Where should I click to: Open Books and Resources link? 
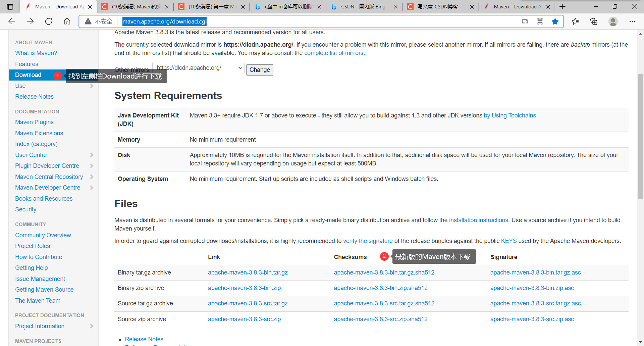44,199
